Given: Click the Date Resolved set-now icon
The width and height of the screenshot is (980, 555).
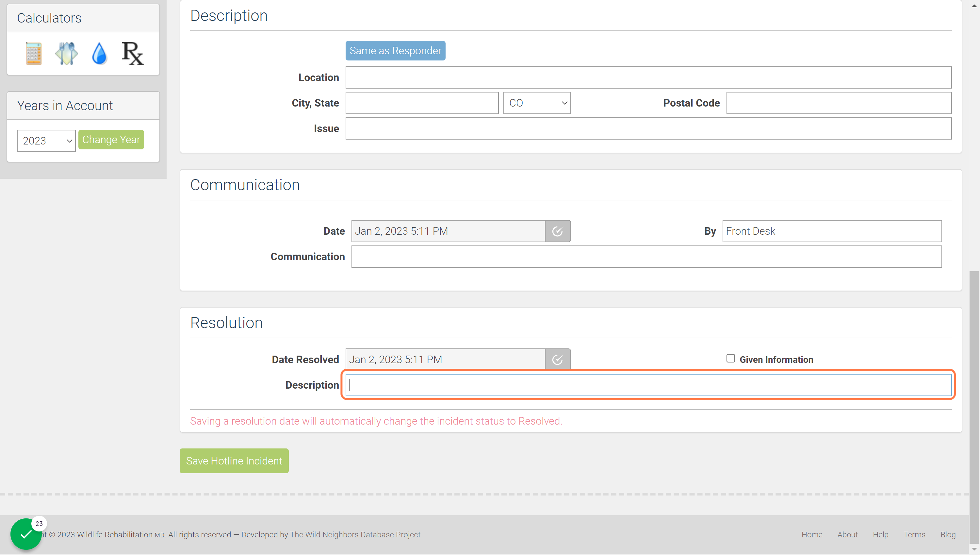Looking at the screenshot, I should (558, 359).
